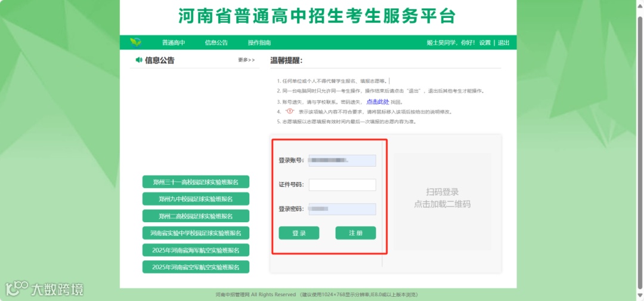
Task: Click the page vertical scrollbar
Action: 640,152
